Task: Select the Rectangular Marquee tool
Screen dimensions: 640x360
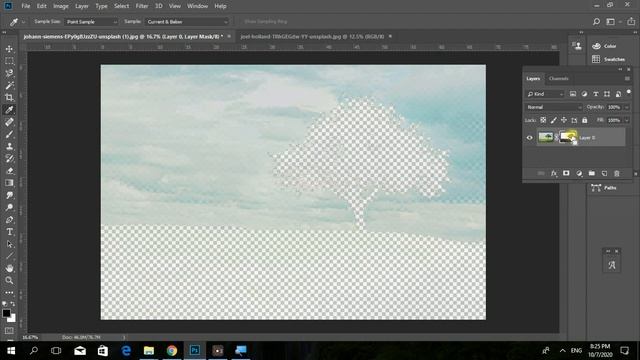Action: coord(9,61)
